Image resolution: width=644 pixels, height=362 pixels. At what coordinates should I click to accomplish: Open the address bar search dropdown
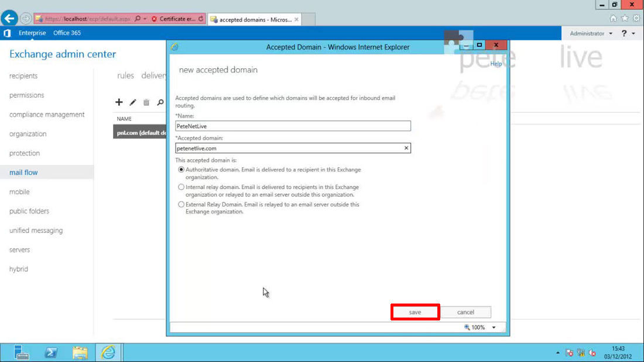[x=145, y=19]
